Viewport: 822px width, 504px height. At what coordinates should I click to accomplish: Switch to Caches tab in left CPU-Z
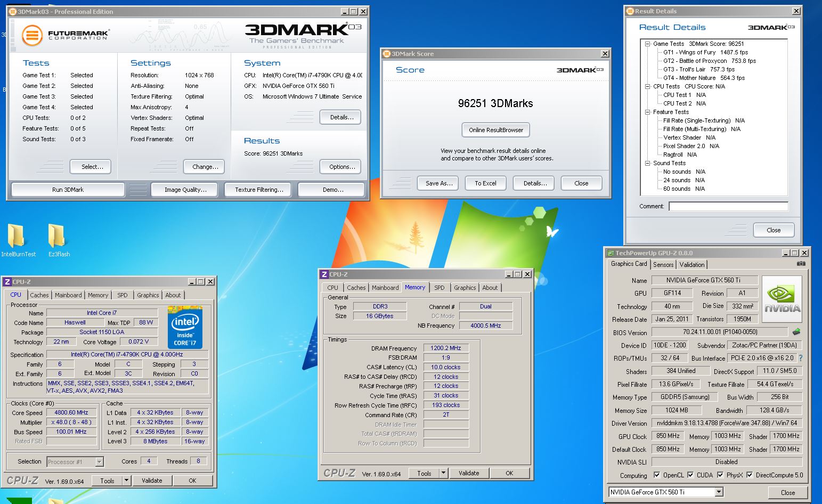pyautogui.click(x=39, y=295)
